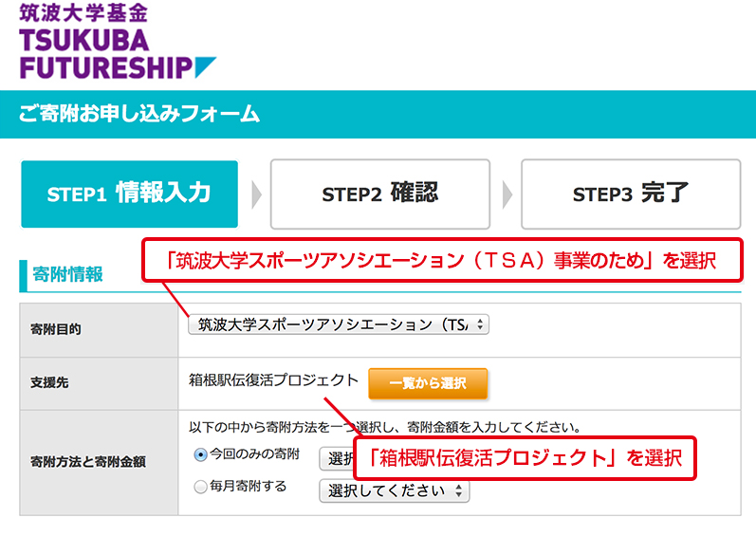Image resolution: width=756 pixels, height=536 pixels.
Task: Click the red 箱根駅伝復活プロジェクト callout box
Action: click(x=526, y=458)
